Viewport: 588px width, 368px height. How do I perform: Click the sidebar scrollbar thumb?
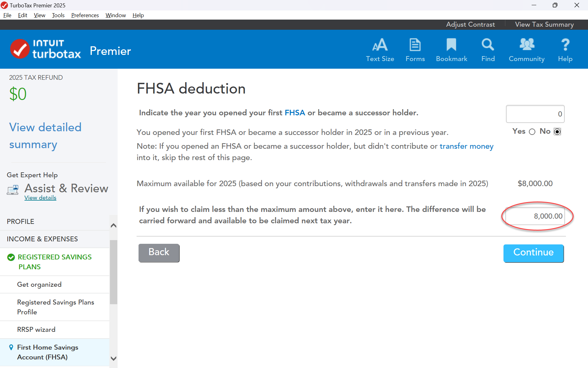(113, 271)
